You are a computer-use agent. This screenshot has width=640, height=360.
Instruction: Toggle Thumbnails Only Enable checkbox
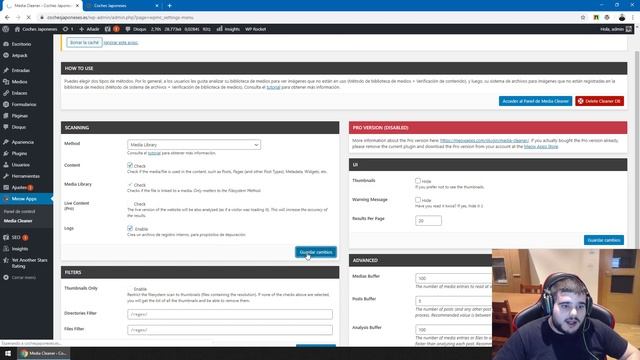(x=130, y=289)
